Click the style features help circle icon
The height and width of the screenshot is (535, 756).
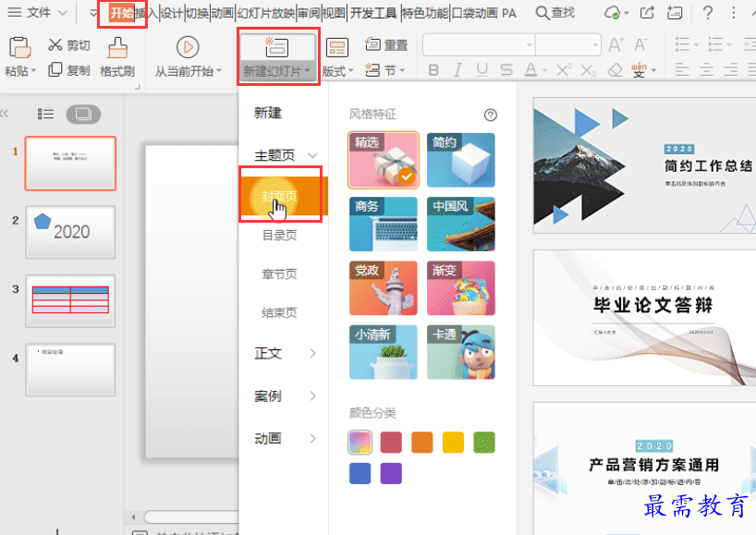point(491,115)
